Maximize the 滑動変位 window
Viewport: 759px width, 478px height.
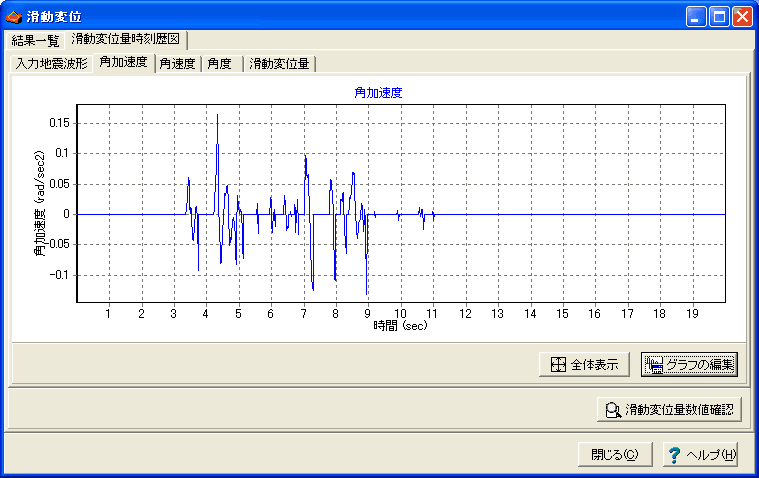719,17
